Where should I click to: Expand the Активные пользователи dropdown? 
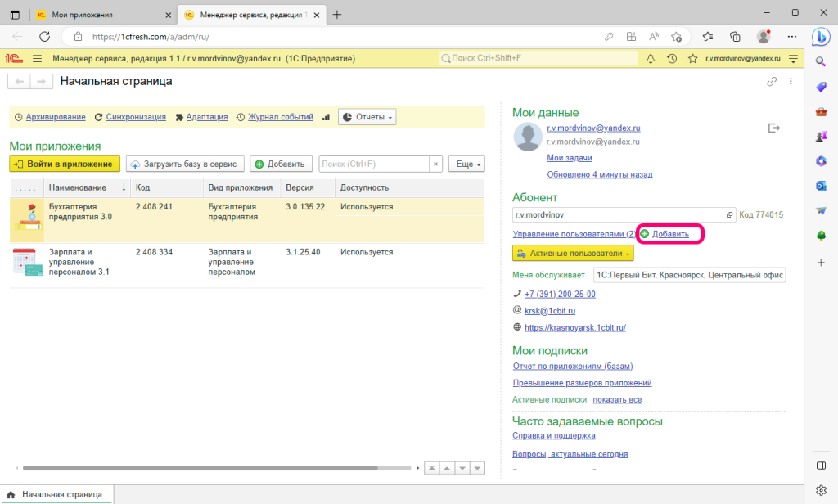pos(573,254)
